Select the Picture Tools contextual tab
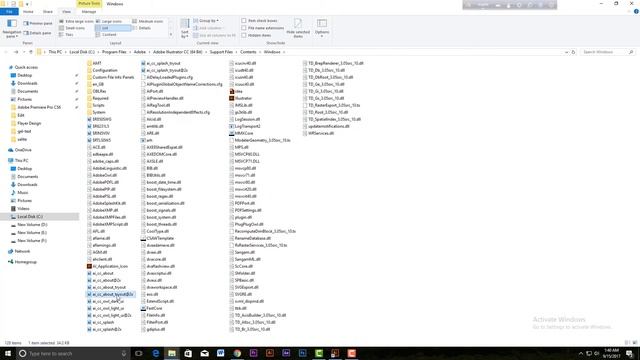The width and height of the screenshot is (640, 360). (89, 4)
